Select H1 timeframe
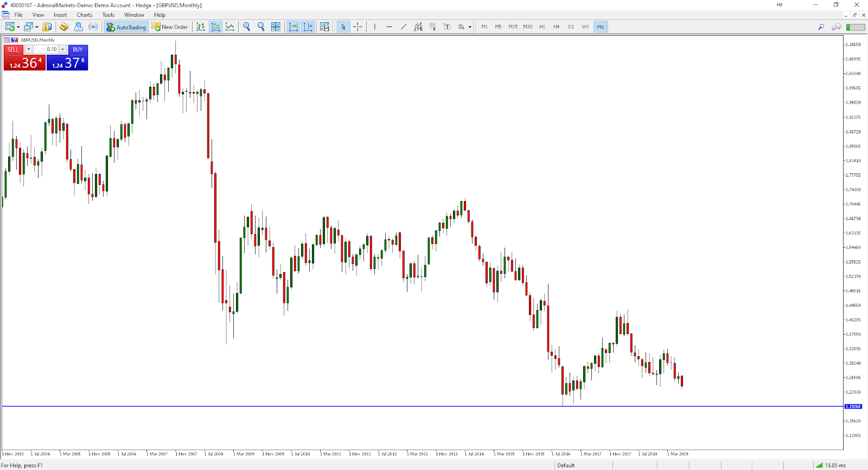 pos(542,27)
